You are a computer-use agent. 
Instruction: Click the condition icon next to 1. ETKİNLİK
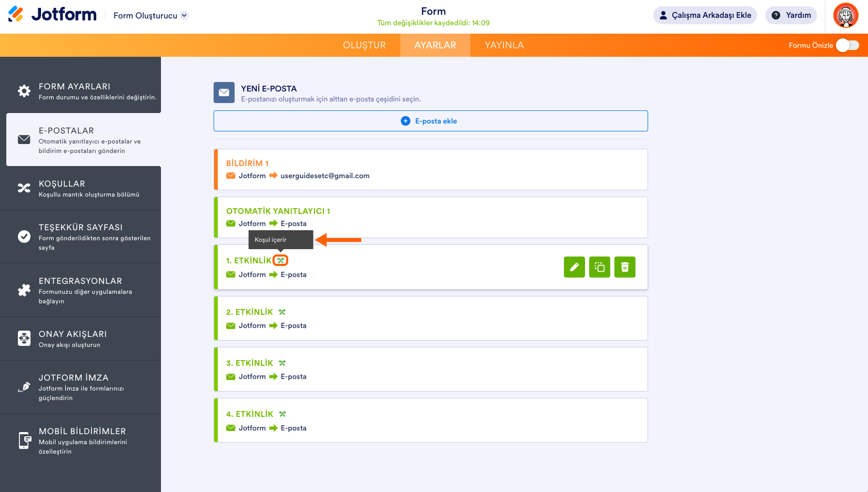point(281,260)
